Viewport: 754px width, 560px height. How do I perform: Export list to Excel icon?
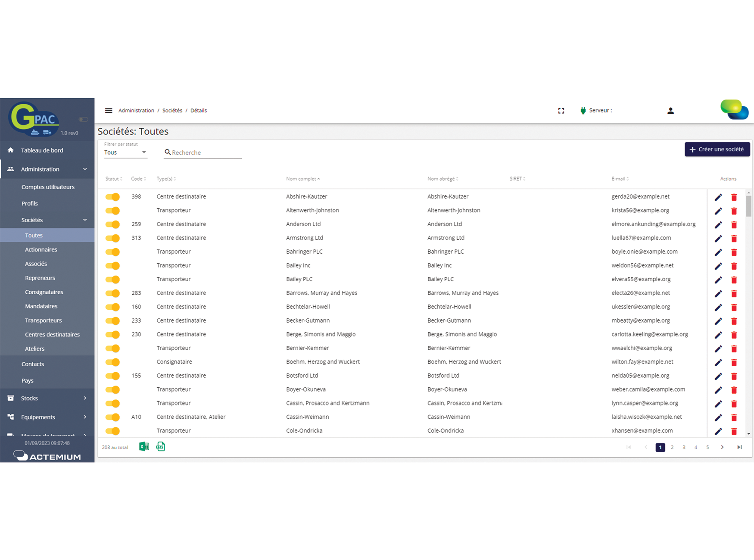click(144, 447)
